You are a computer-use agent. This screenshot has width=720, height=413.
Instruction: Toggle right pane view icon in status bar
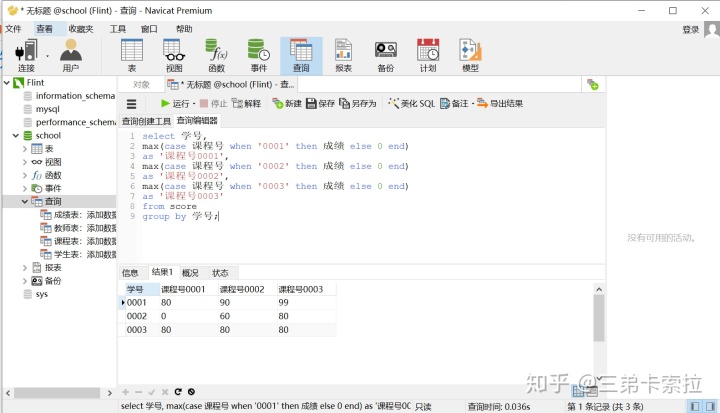[x=710, y=406]
